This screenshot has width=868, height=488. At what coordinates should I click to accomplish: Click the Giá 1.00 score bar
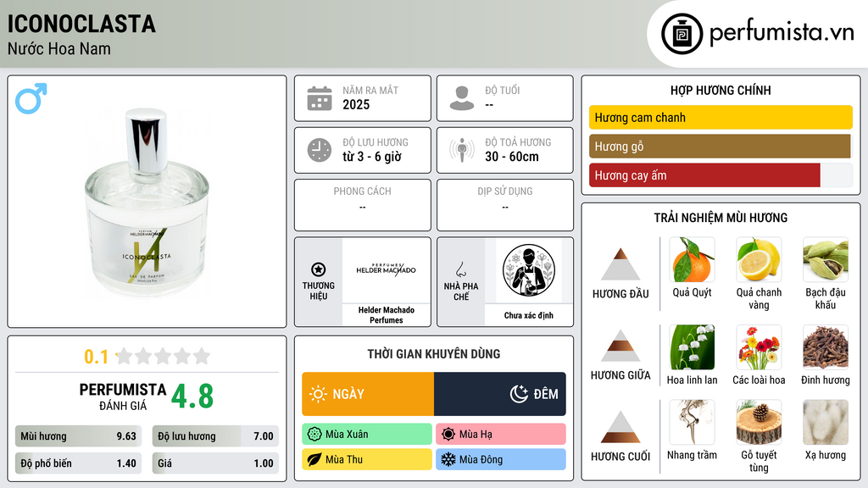pyautogui.click(x=216, y=463)
